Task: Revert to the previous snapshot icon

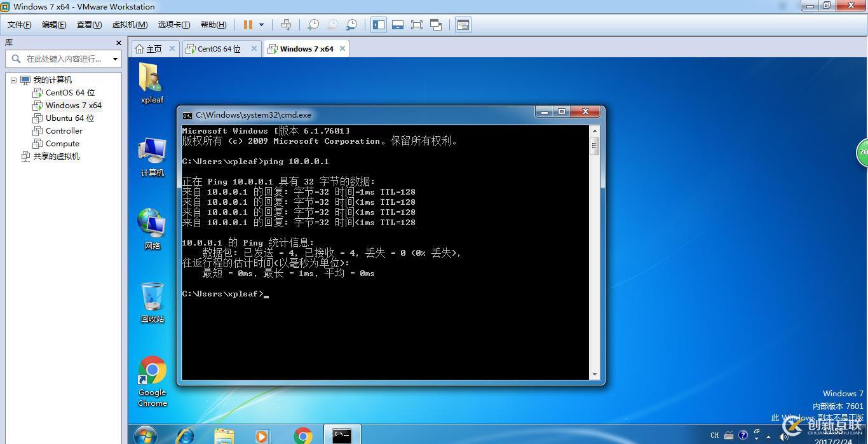Action: pos(332,25)
